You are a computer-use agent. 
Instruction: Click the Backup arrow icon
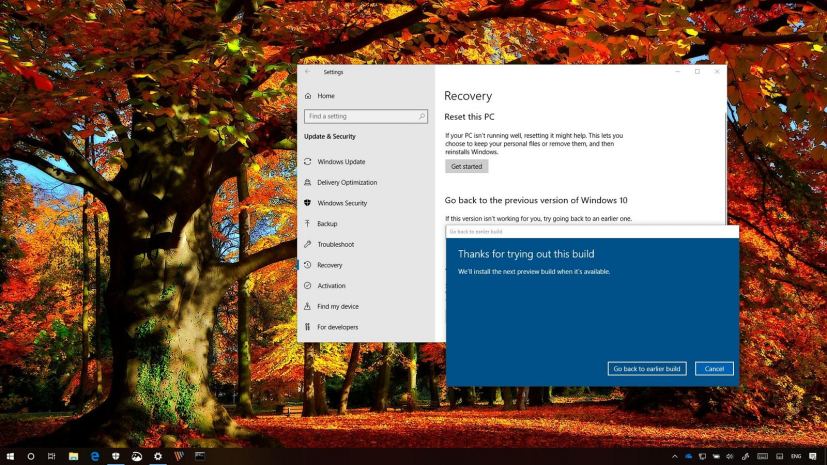pos(308,224)
